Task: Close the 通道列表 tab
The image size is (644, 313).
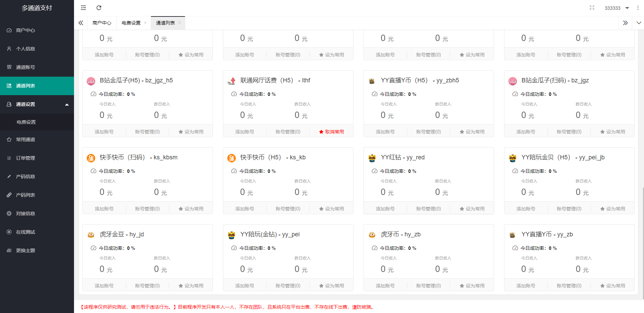Action: (180, 23)
